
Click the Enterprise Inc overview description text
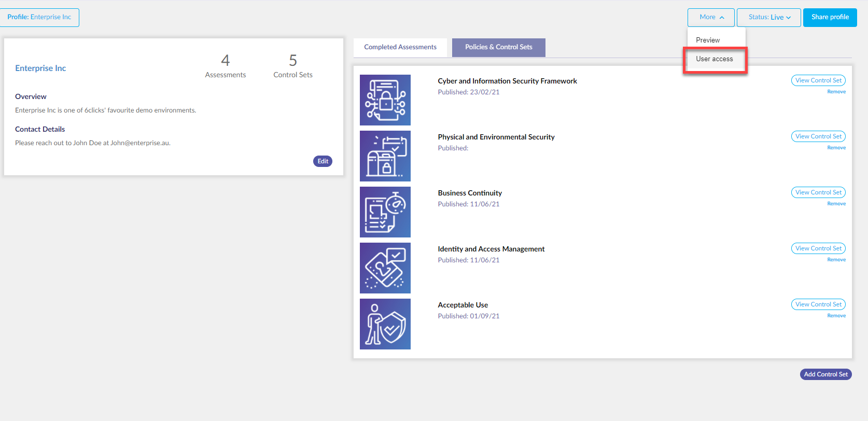click(106, 110)
